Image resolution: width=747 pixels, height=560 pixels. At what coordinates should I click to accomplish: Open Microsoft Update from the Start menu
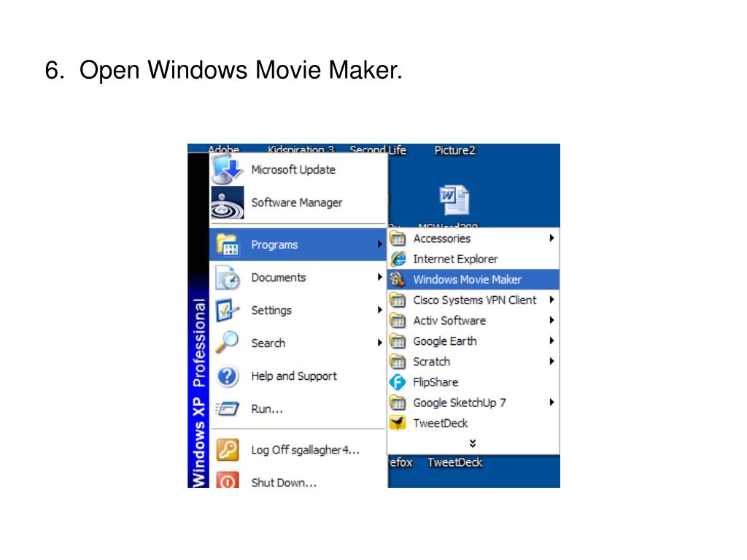click(x=298, y=169)
